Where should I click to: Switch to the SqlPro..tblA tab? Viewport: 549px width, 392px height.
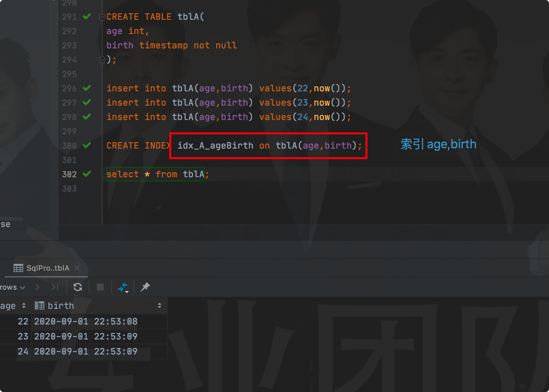[48, 268]
